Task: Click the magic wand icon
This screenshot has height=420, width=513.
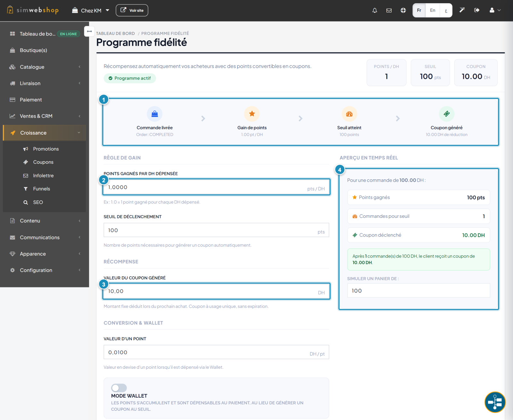Action: [x=462, y=10]
